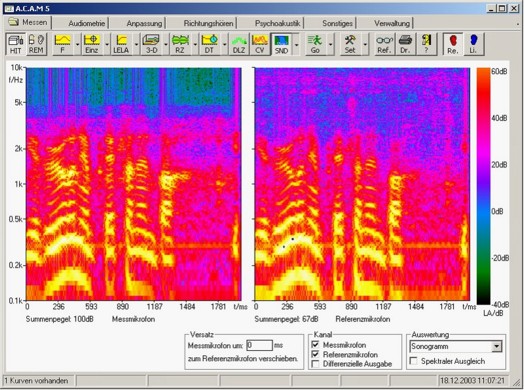
Task: Select the HIT measurement icon
Action: (x=15, y=44)
